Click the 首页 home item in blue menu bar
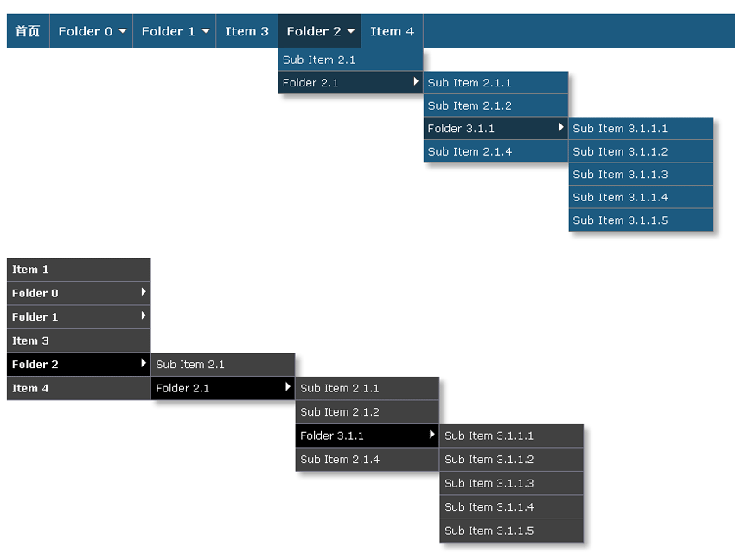The width and height of the screenshot is (735, 560). pyautogui.click(x=28, y=31)
